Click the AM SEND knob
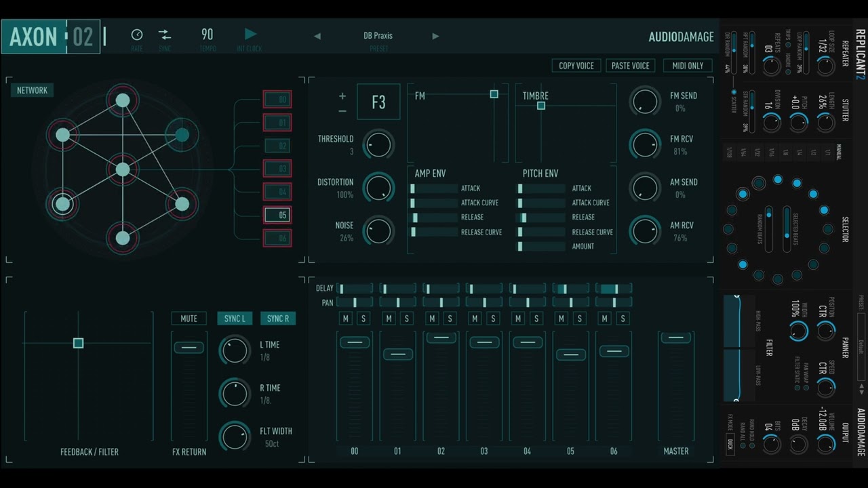 [x=645, y=188]
